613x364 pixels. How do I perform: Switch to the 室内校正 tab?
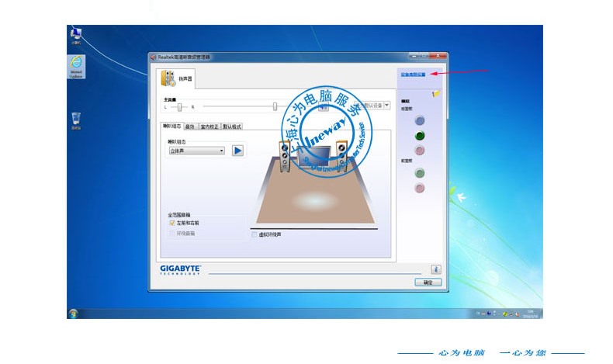tap(210, 126)
